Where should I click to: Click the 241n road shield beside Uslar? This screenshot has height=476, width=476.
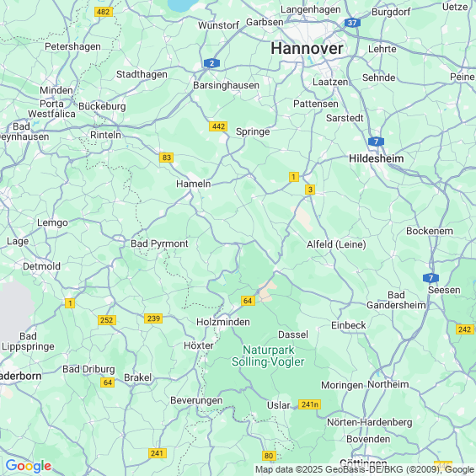[310, 404]
